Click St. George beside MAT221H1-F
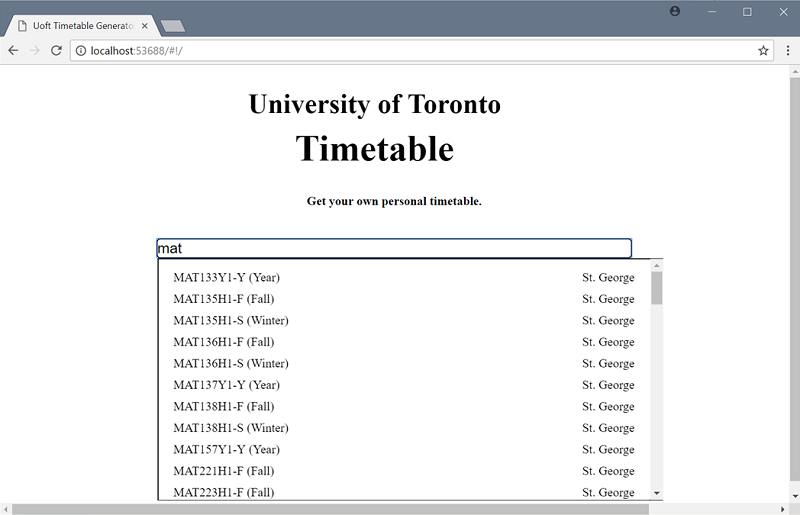The width and height of the screenshot is (800, 515). [x=608, y=471]
